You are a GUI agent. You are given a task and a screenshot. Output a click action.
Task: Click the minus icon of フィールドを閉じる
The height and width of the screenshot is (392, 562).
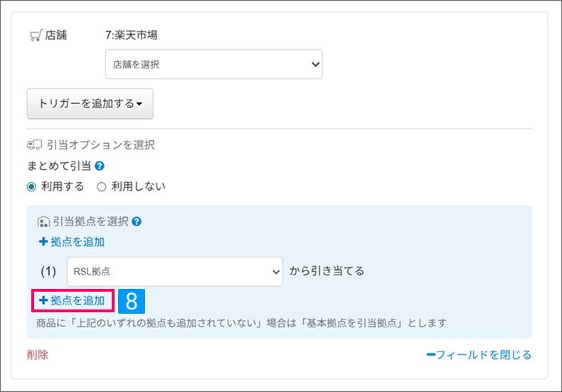click(x=430, y=355)
